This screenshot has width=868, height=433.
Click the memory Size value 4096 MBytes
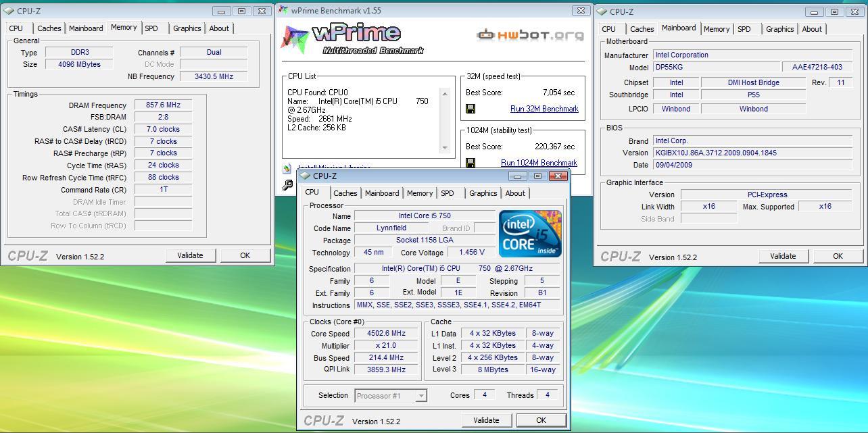click(80, 65)
